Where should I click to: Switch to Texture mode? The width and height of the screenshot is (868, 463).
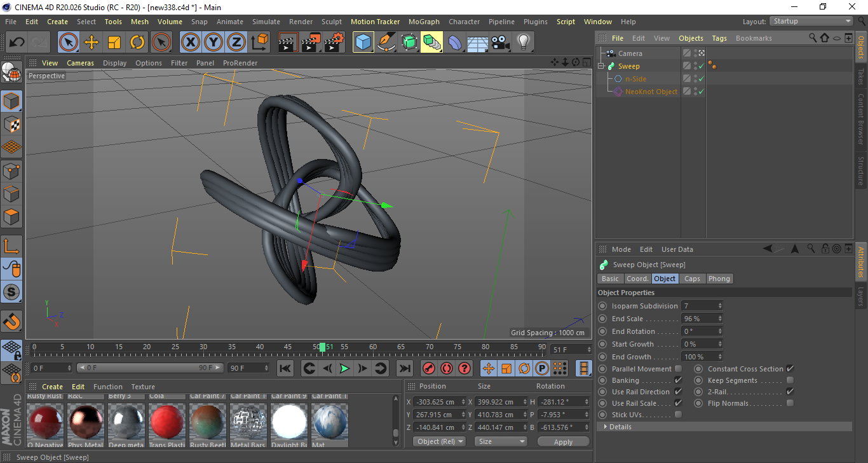click(11, 124)
